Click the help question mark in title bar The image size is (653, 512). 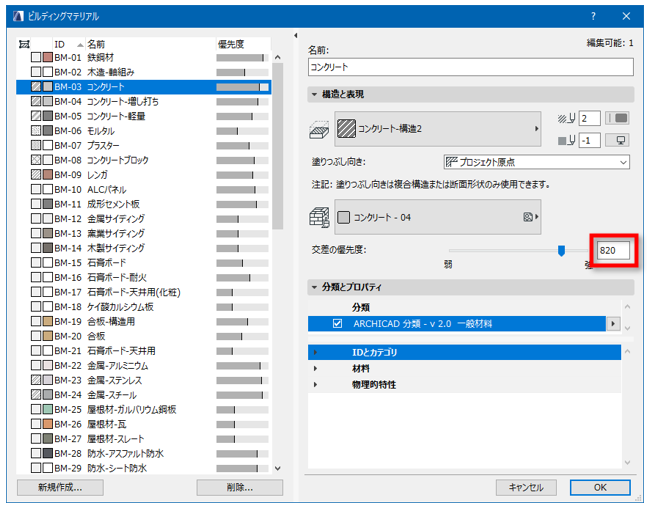593,16
